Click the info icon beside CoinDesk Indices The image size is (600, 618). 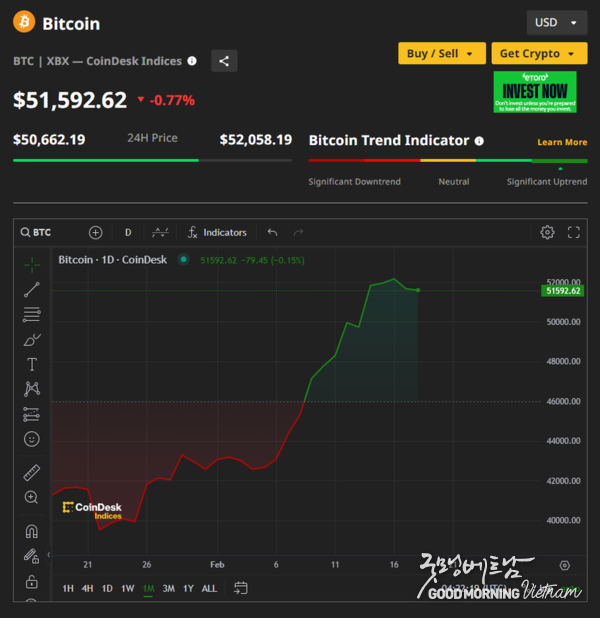click(192, 61)
